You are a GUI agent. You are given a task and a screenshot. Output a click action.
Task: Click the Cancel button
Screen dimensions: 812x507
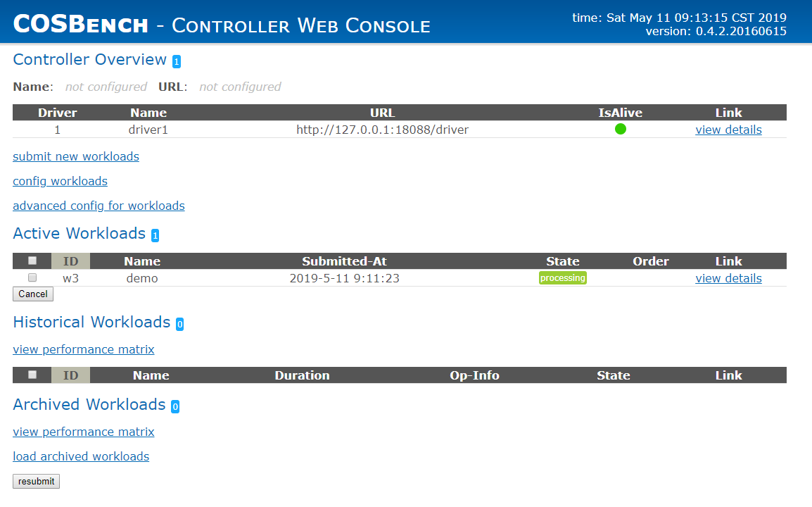(33, 294)
